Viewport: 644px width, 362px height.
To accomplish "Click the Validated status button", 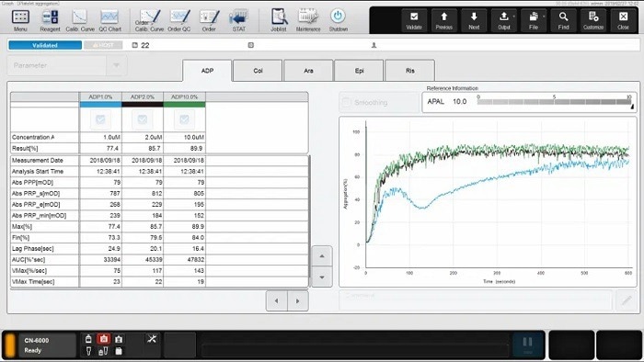I will point(45,45).
